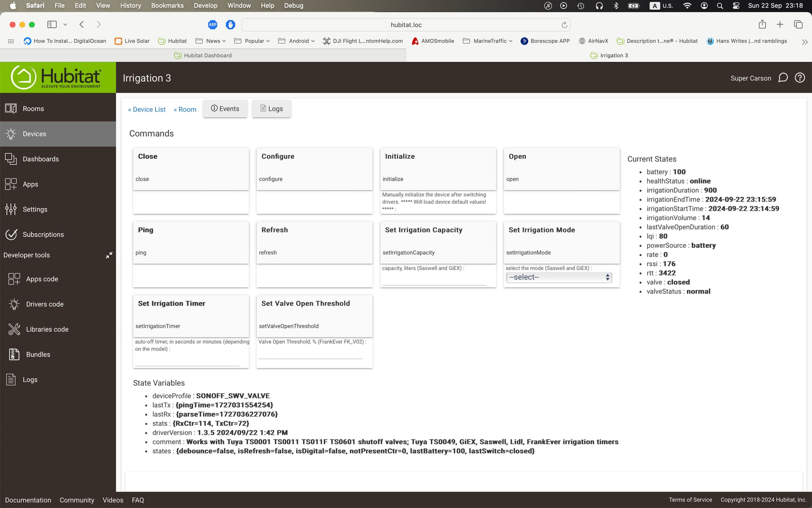Collapse Developer tools section

pos(109,255)
